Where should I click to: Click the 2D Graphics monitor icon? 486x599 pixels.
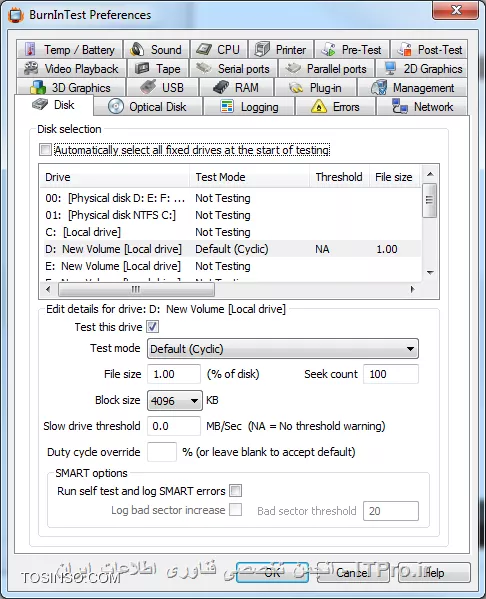390,68
